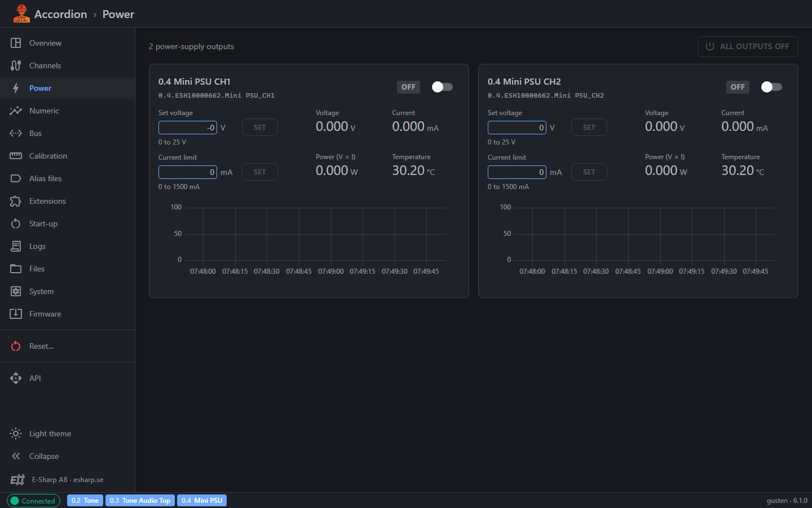The width and height of the screenshot is (812, 508).
Task: Select the Power lightning bolt icon
Action: click(16, 88)
